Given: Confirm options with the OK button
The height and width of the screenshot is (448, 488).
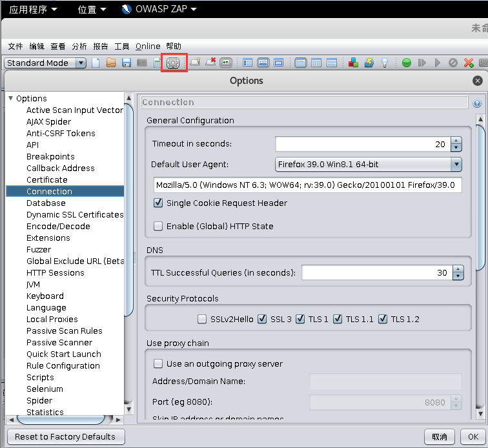Looking at the screenshot, I should point(473,436).
